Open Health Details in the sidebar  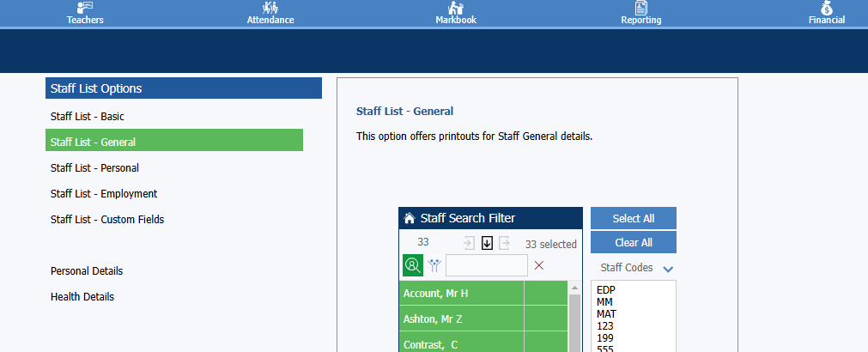[82, 297]
